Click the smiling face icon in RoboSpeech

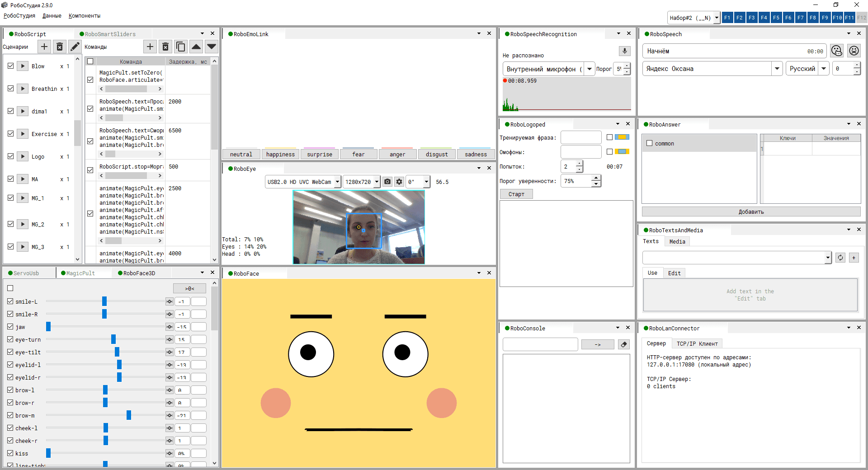click(x=837, y=51)
